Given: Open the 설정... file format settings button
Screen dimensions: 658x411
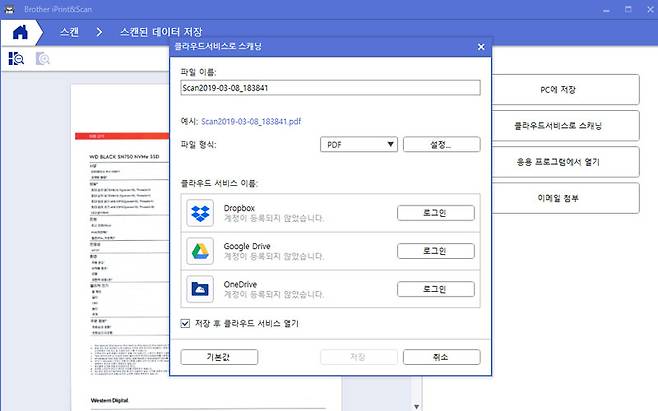Looking at the screenshot, I should pyautogui.click(x=441, y=144).
